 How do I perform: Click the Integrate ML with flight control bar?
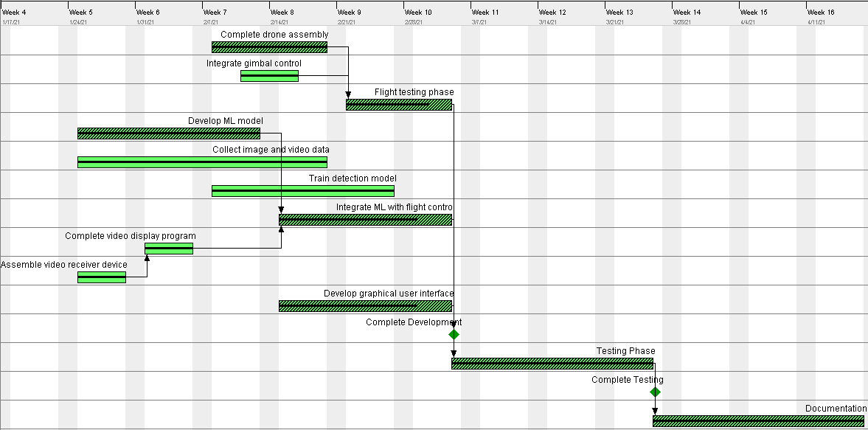pyautogui.click(x=365, y=220)
